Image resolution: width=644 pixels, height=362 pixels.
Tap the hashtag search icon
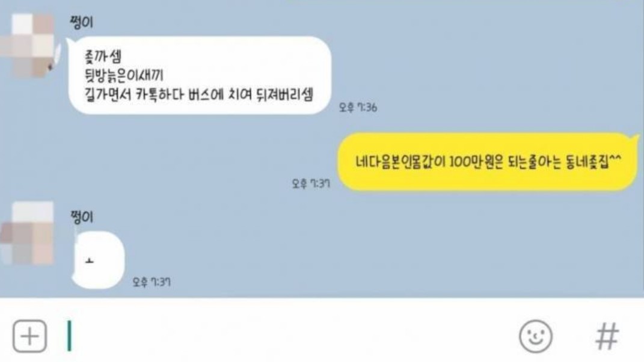pos(607,336)
